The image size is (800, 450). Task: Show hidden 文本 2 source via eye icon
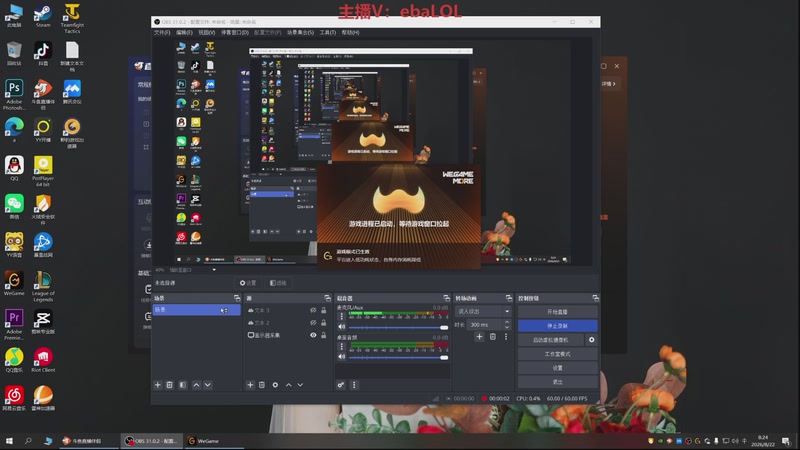[x=313, y=323]
